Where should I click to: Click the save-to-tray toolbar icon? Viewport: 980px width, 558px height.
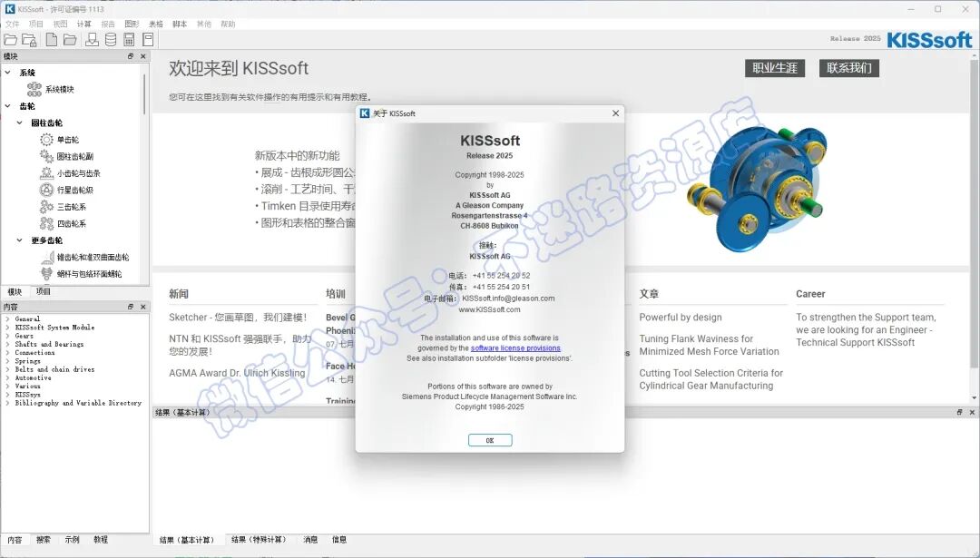pos(92,40)
